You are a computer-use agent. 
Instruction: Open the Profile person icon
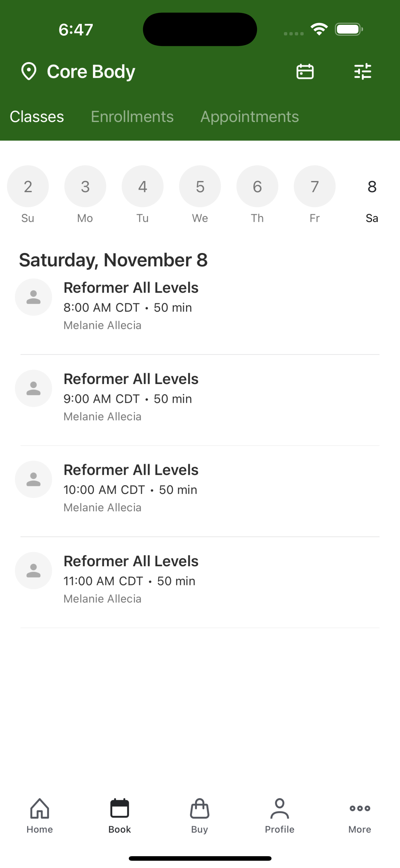click(x=280, y=809)
